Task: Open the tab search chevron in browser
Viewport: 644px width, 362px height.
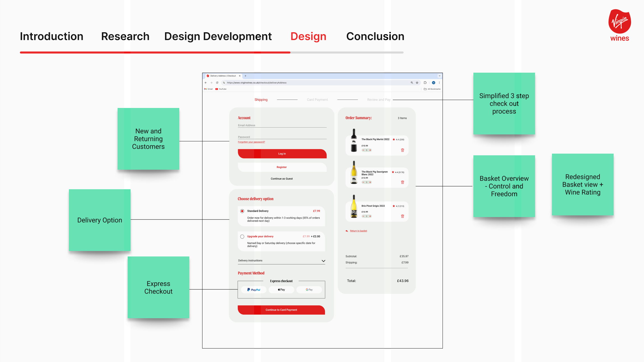Action: pyautogui.click(x=440, y=76)
